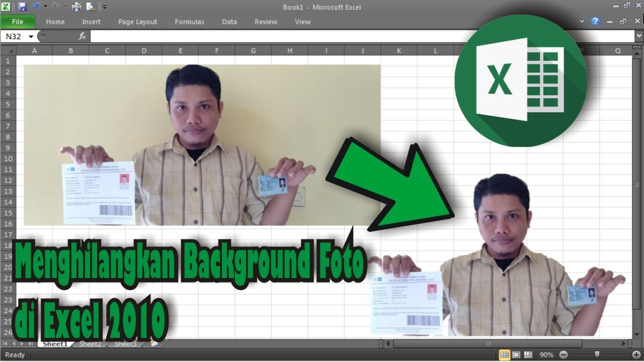
Task: Open the Insert ribbon tab
Action: click(92, 22)
